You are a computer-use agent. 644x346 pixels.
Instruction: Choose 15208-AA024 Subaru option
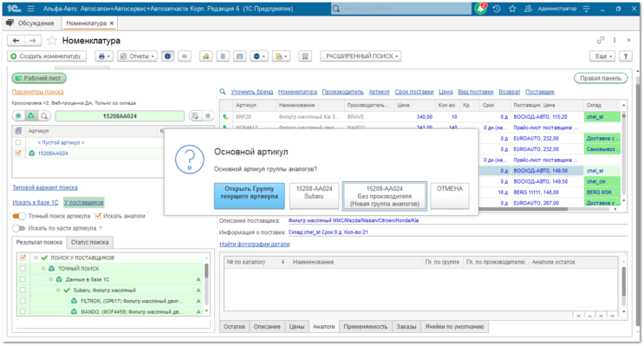(314, 196)
